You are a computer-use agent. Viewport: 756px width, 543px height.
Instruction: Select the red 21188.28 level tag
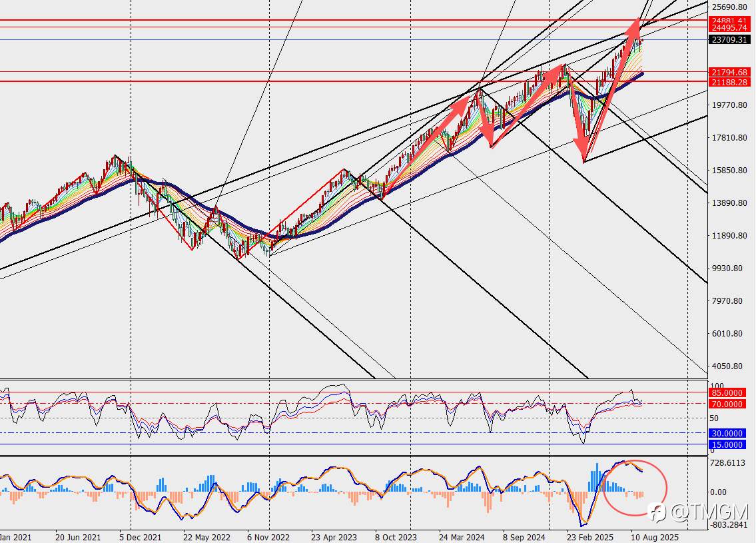tap(729, 83)
